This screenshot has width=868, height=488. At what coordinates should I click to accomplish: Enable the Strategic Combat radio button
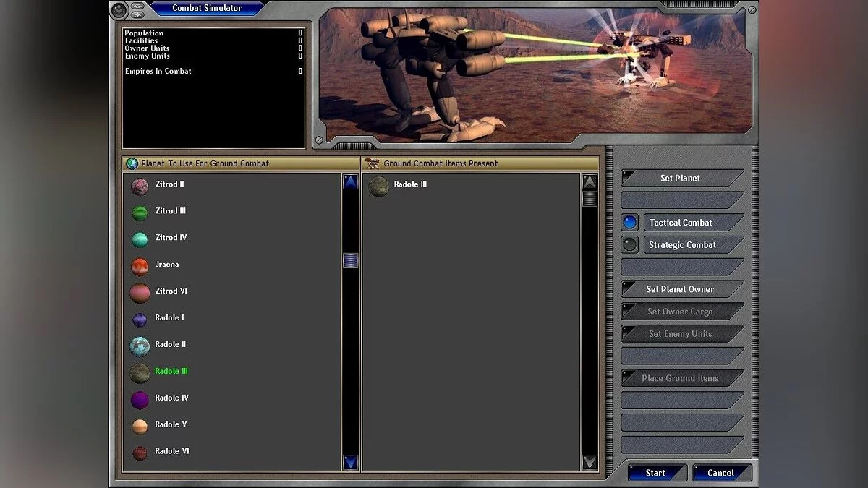(x=629, y=245)
